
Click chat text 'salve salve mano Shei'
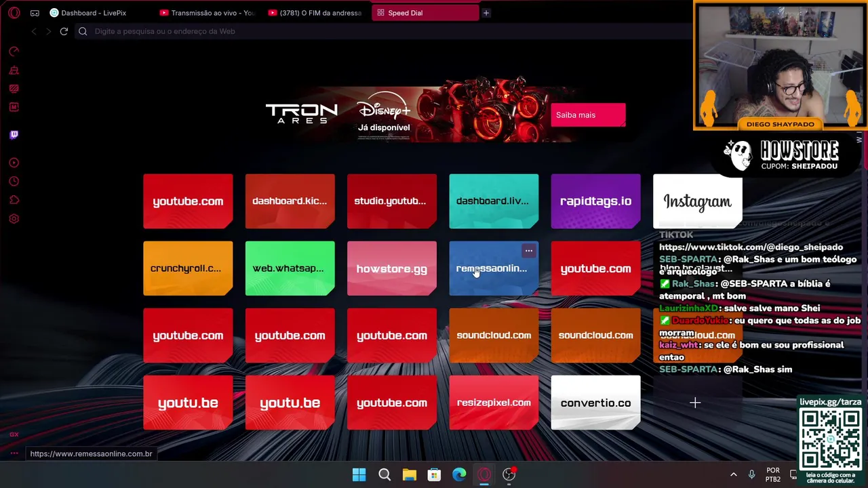(x=772, y=308)
